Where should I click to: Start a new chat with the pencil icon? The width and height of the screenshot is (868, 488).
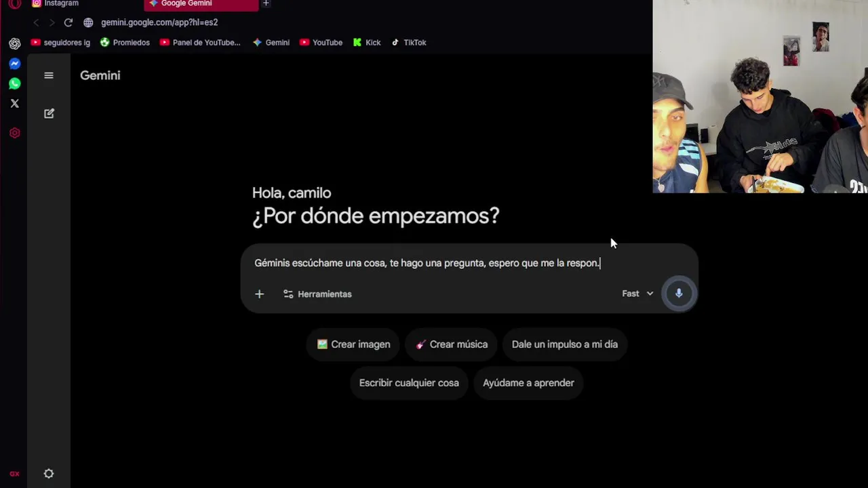[x=49, y=113]
